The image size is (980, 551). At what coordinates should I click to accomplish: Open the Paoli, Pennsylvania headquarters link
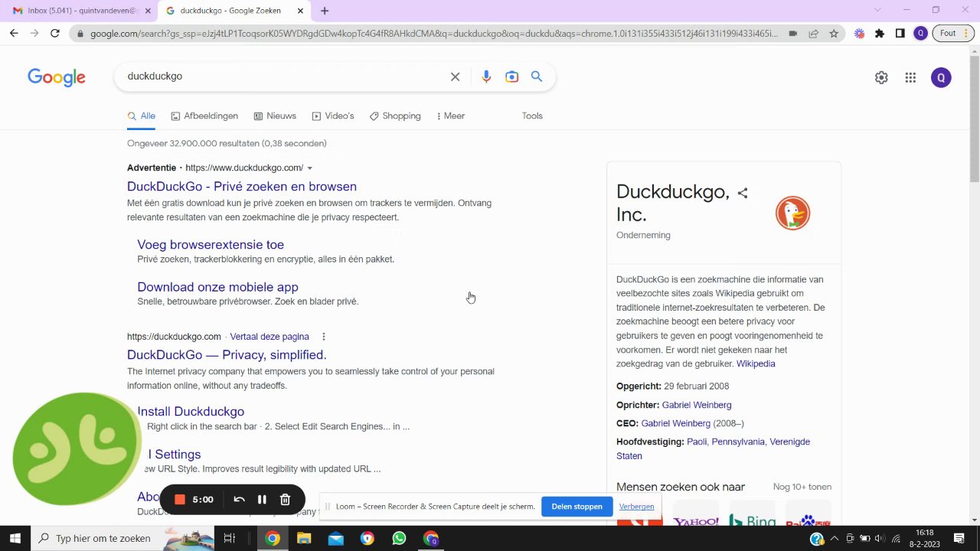(x=713, y=448)
